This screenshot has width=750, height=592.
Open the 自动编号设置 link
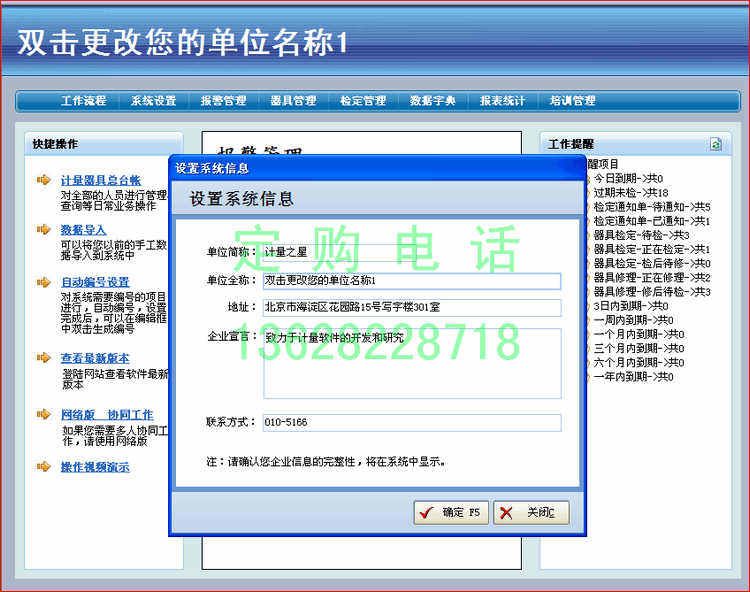(95, 282)
